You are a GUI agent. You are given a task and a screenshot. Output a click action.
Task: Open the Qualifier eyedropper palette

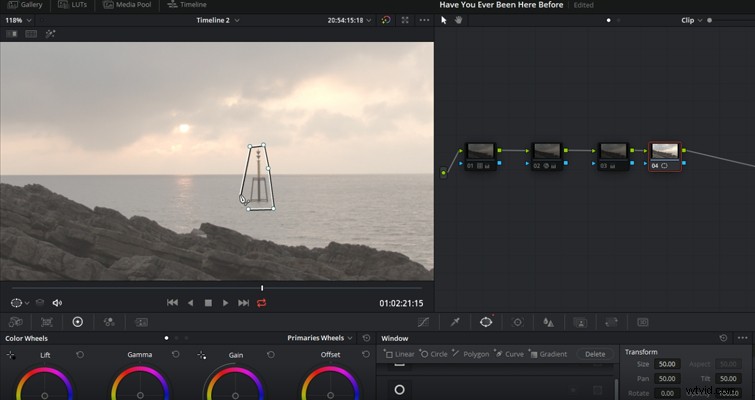(x=455, y=322)
